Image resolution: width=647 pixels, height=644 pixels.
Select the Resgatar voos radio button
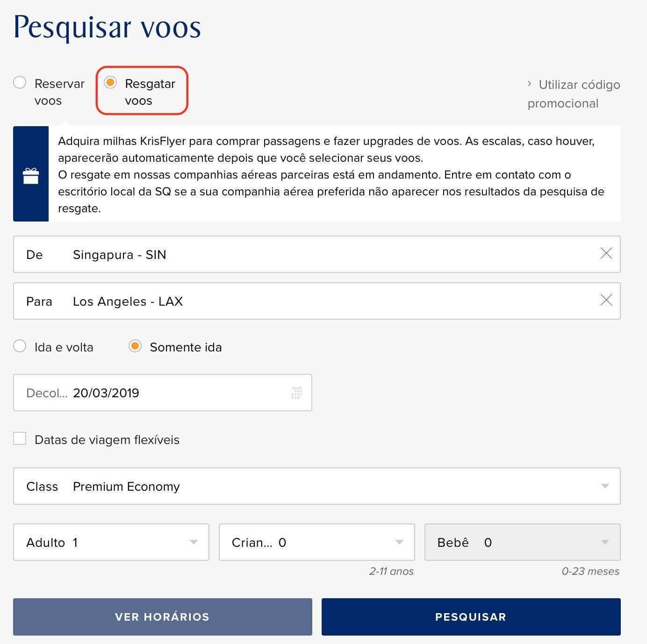click(110, 83)
